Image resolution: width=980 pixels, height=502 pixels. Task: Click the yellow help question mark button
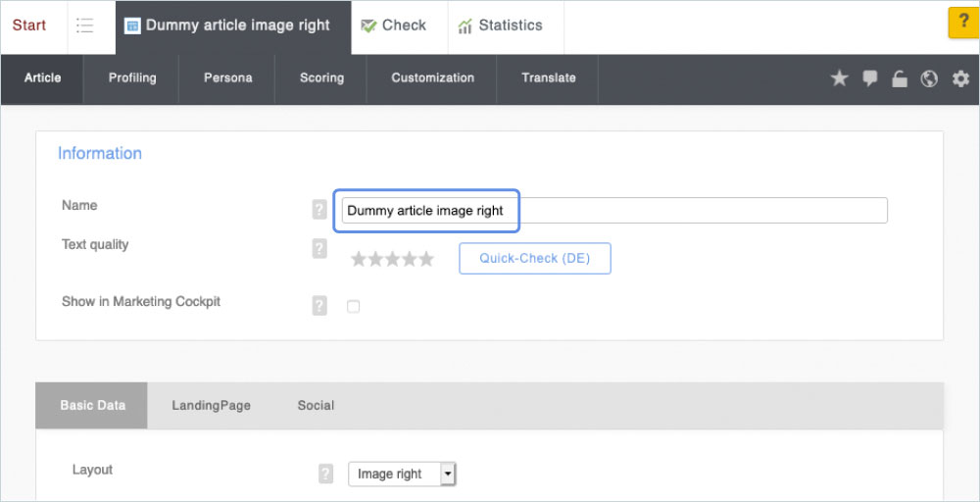(x=963, y=23)
